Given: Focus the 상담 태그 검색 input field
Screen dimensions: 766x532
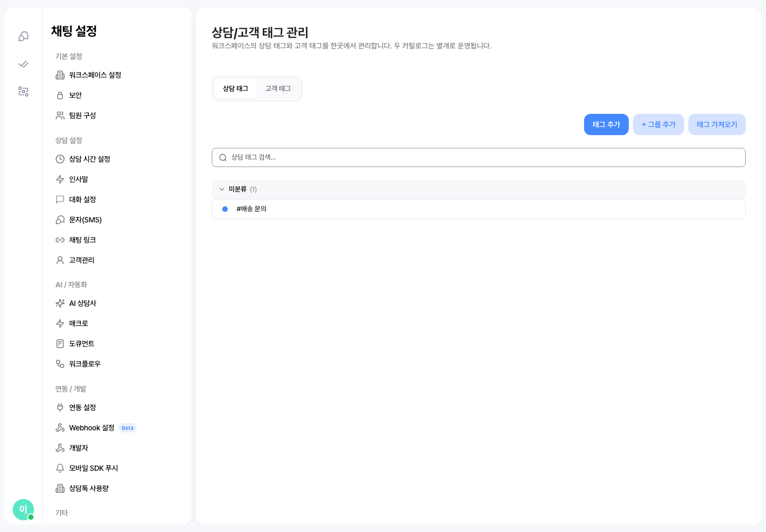Looking at the screenshot, I should (x=479, y=157).
